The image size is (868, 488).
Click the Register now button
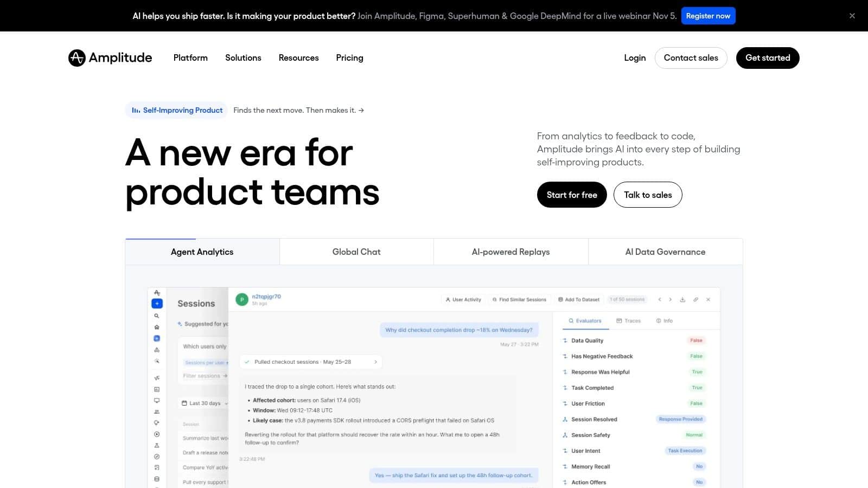coord(708,16)
